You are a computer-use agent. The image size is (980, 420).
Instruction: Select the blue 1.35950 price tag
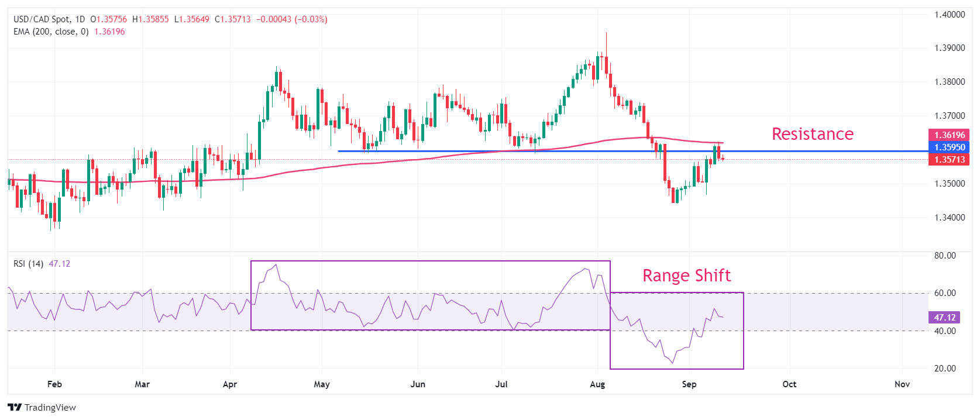point(949,147)
